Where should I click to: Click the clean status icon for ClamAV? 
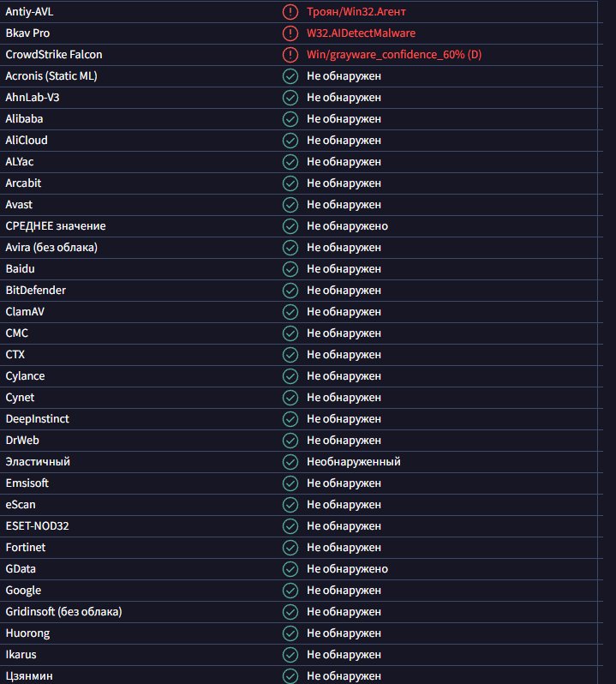point(290,312)
